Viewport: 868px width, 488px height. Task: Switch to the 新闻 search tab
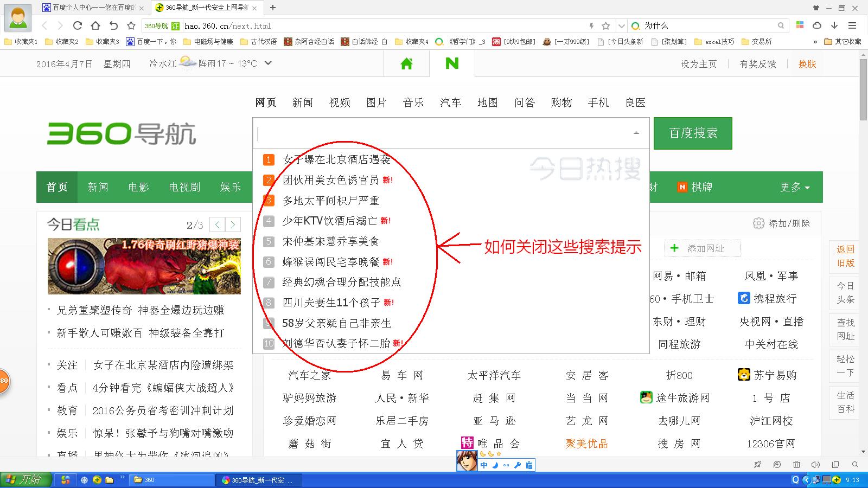coord(302,102)
